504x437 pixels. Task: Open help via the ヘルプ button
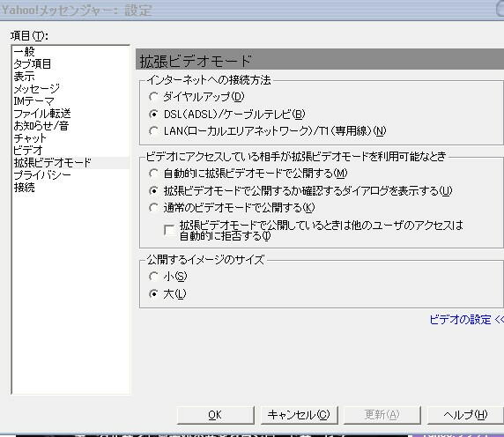464,415
